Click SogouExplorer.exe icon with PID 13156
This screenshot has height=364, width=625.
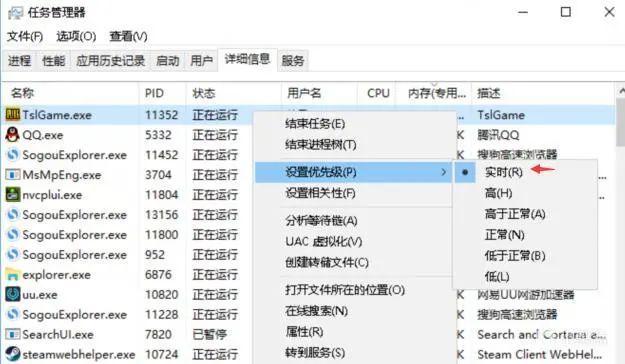pos(12,214)
